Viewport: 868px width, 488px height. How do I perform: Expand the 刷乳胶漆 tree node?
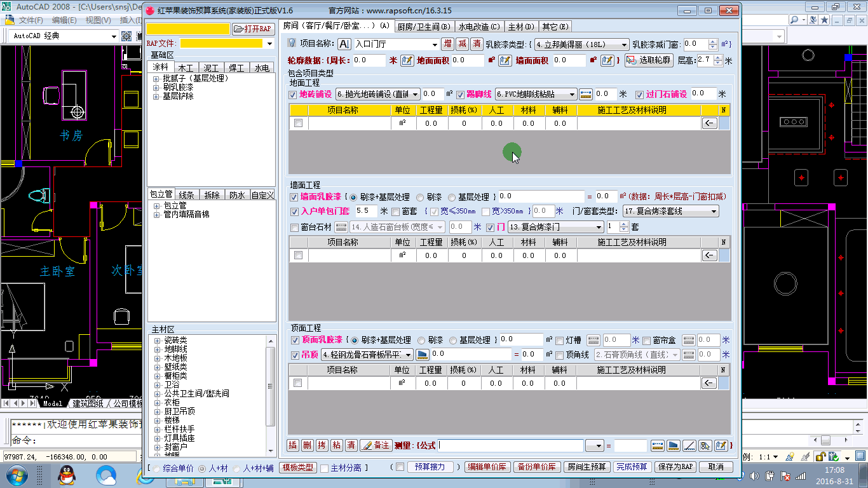point(156,88)
